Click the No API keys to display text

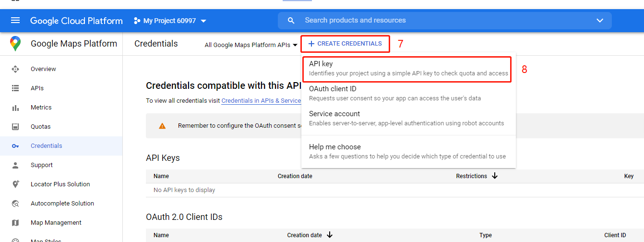pos(184,190)
